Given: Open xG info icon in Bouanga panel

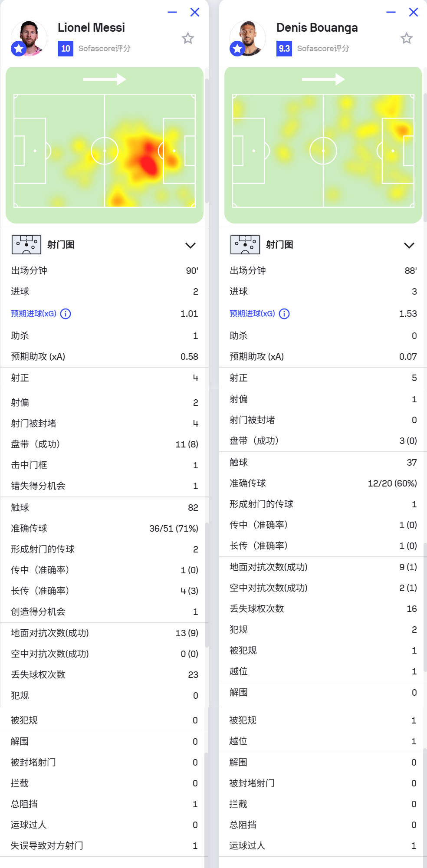Looking at the screenshot, I should click(284, 313).
